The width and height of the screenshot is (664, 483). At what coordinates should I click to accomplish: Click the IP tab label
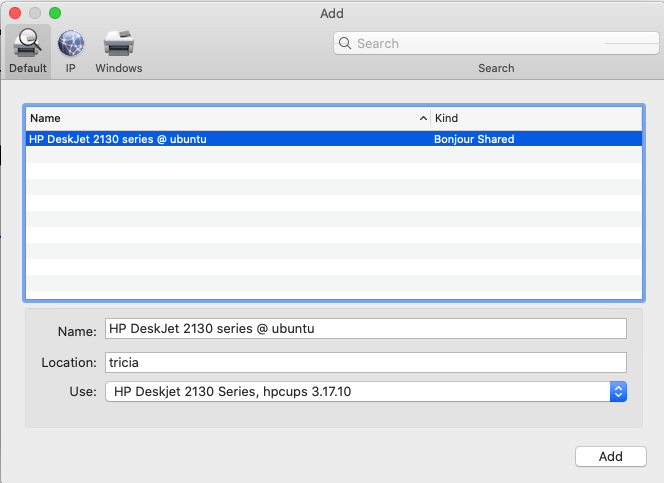[71, 68]
